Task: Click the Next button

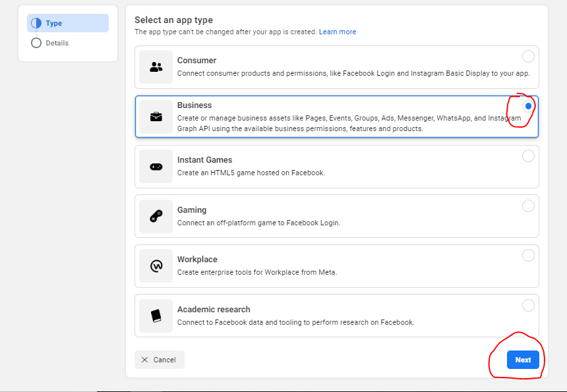Action: click(x=523, y=360)
